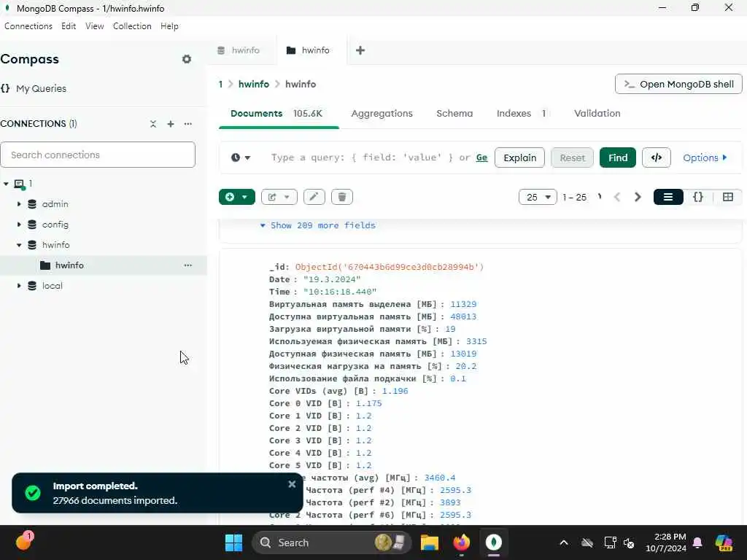This screenshot has height=560, width=747.
Task: Focus the Search connections field
Action: click(98, 155)
